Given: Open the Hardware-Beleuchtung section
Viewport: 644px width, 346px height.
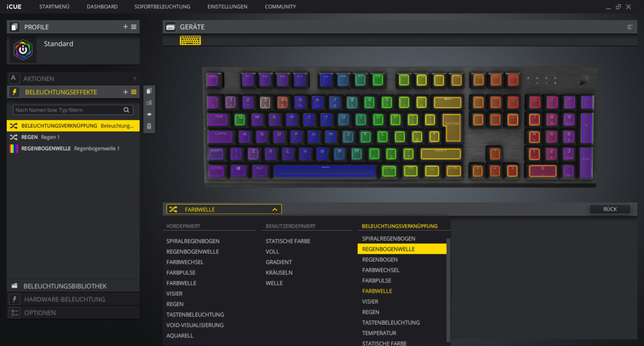Looking at the screenshot, I should tap(64, 299).
